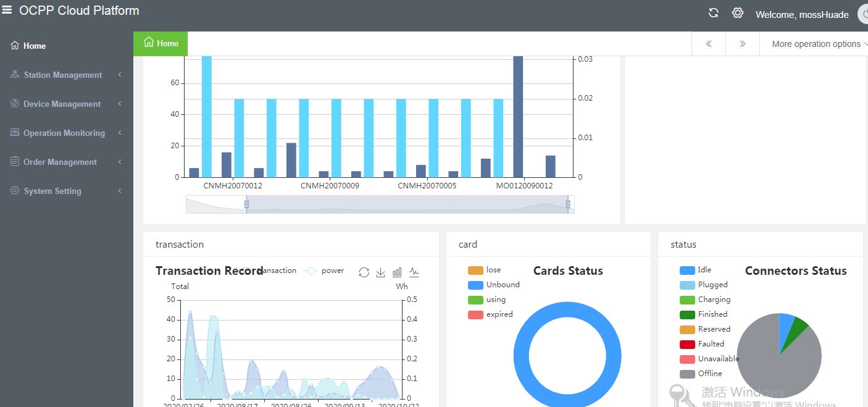868x407 pixels.
Task: Click the power logout icon at top right
Action: (x=864, y=14)
